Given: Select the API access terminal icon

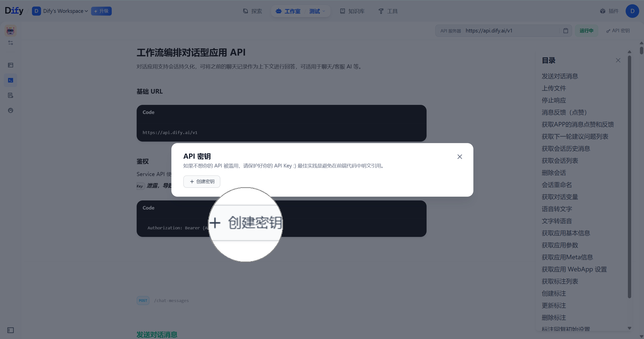Looking at the screenshot, I should (x=11, y=80).
